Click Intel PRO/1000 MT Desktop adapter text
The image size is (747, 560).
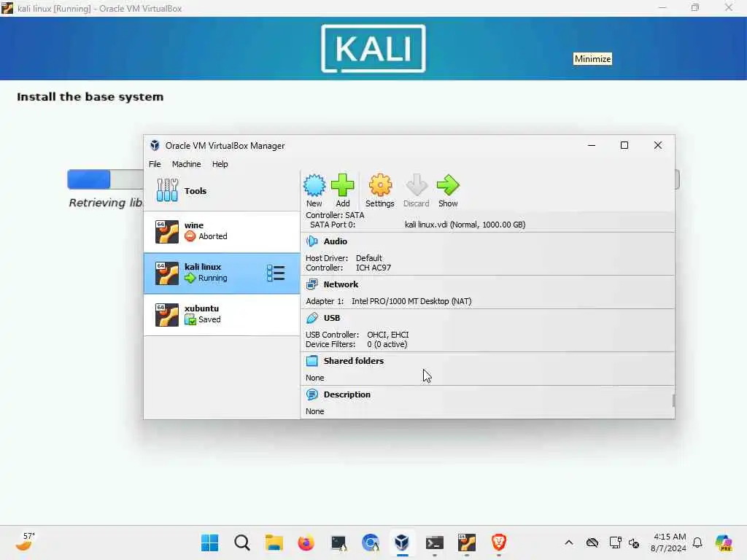tap(411, 301)
